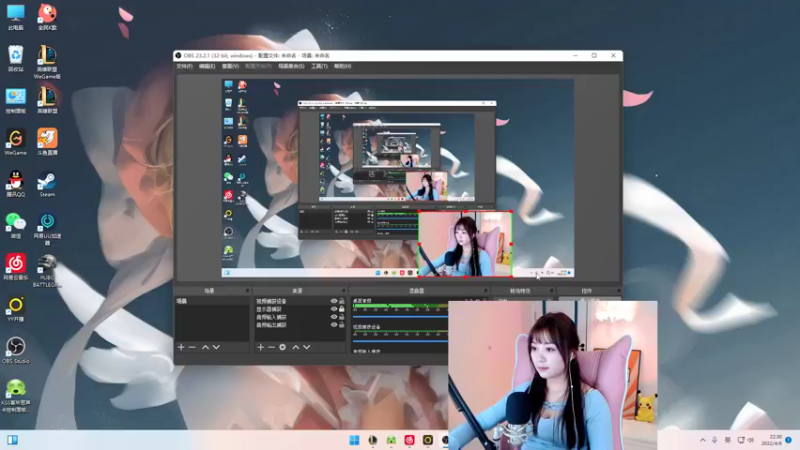Screen dimensions: 800x450
Task: Open the clock and date in the taskbar
Action: point(771,440)
